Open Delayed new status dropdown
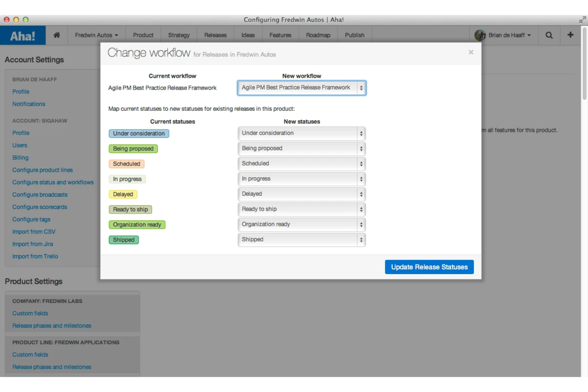Screen dimensions: 588x392 coord(302,194)
